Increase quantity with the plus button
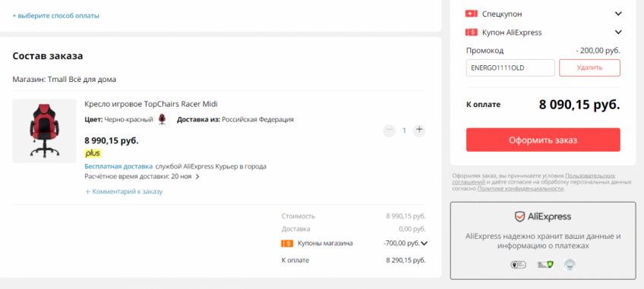The image size is (644, 289). tap(419, 130)
